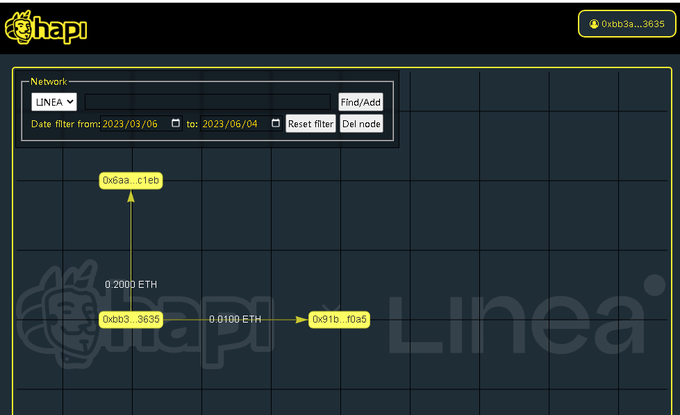This screenshot has height=415, width=680.
Task: Select the 0x91b...f0a5 node
Action: pyautogui.click(x=339, y=320)
